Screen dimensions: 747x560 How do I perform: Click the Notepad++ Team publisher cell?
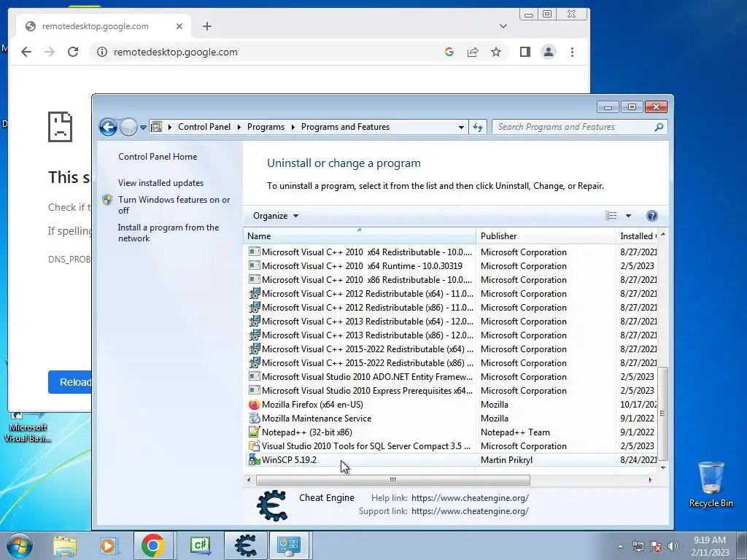pyautogui.click(x=515, y=432)
